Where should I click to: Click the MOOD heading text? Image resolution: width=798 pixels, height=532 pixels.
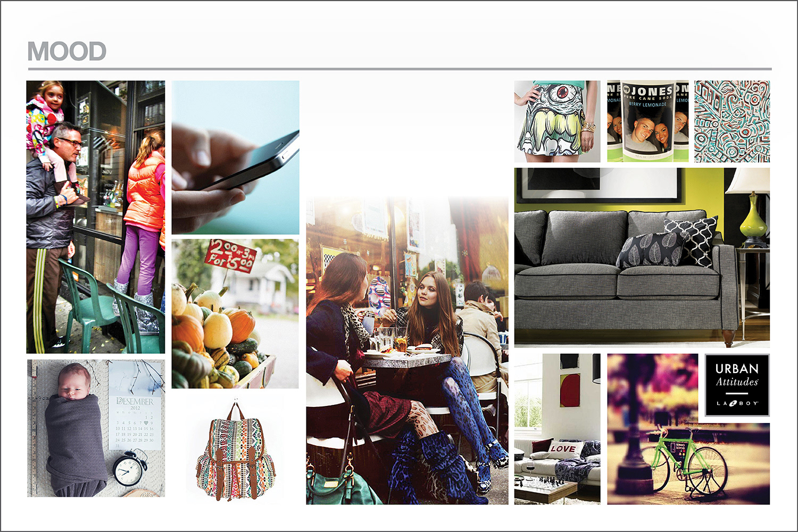click(67, 52)
